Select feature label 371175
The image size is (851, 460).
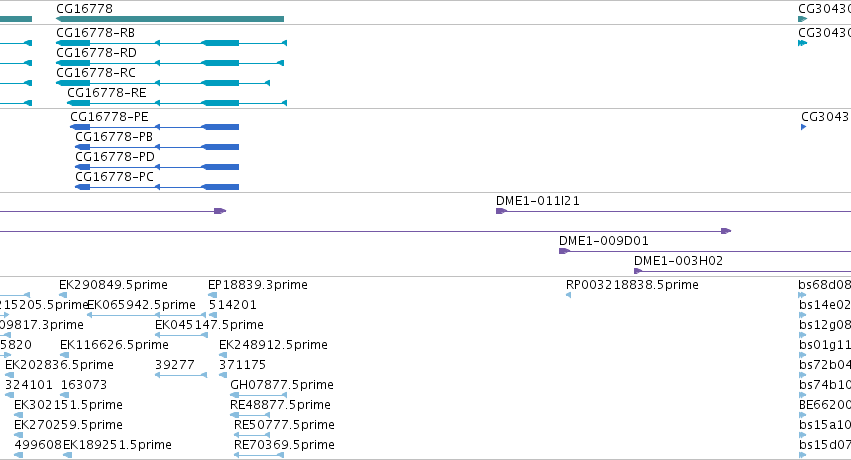pyautogui.click(x=243, y=365)
